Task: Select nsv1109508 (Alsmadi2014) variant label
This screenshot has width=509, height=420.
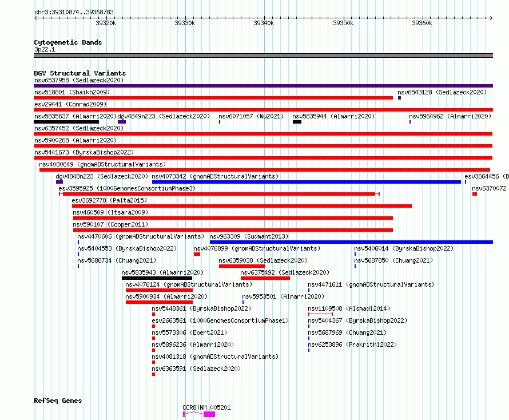Action: pos(349,308)
